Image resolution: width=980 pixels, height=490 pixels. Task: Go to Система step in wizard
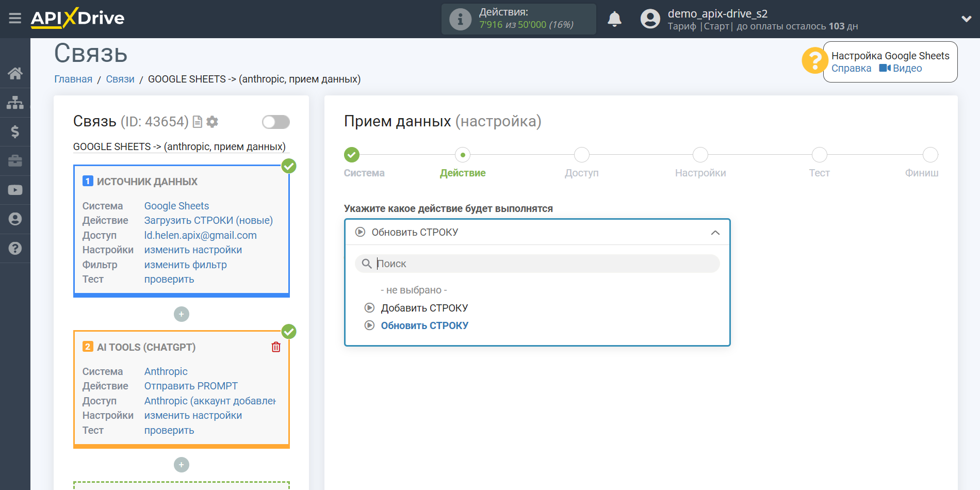[x=352, y=155]
